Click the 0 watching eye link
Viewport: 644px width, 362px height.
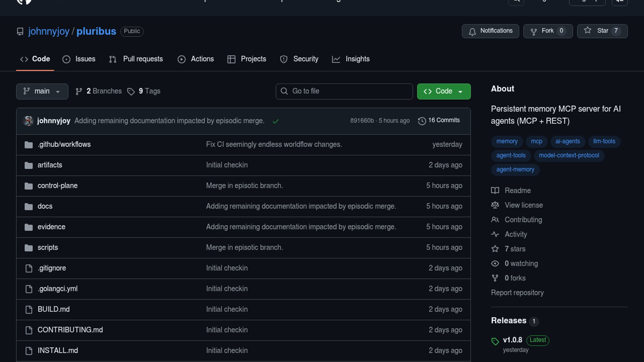pyautogui.click(x=521, y=263)
